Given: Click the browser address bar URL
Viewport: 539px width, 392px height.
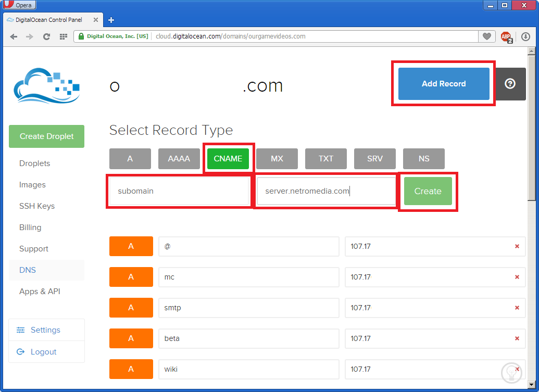Looking at the screenshot, I should pos(230,36).
